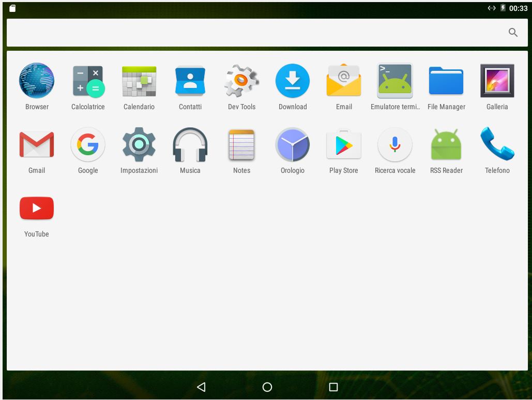
Task: Launch the Calcolatrice calculator app
Action: tap(88, 81)
